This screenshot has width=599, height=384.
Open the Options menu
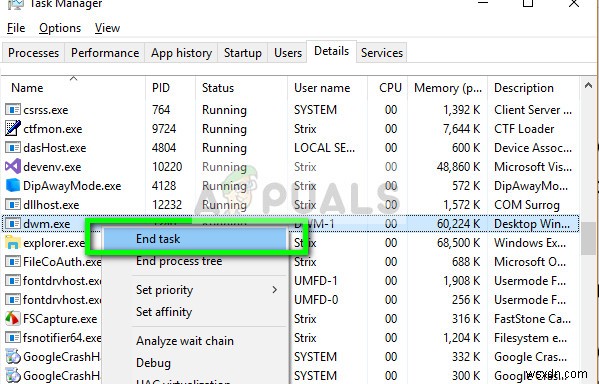(60, 28)
